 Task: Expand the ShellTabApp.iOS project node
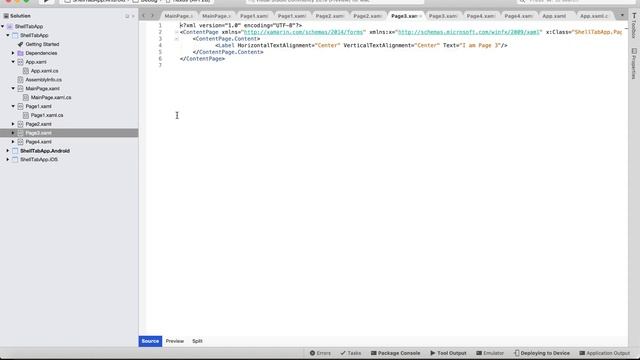coord(8,160)
